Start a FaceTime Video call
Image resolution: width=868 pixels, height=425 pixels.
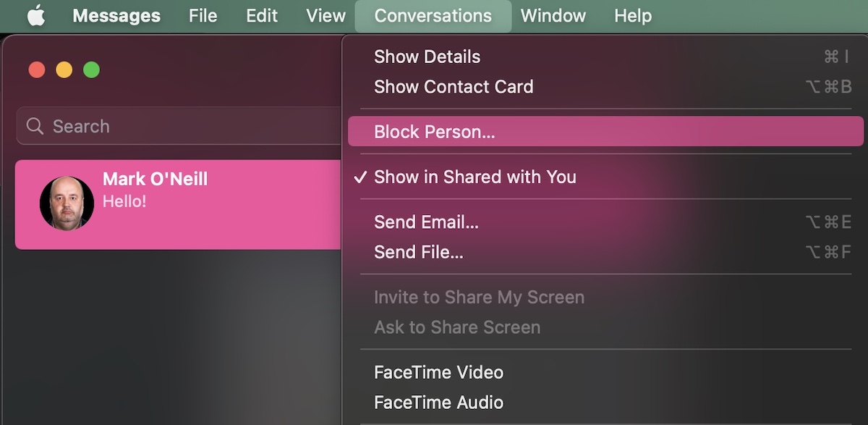coord(438,372)
